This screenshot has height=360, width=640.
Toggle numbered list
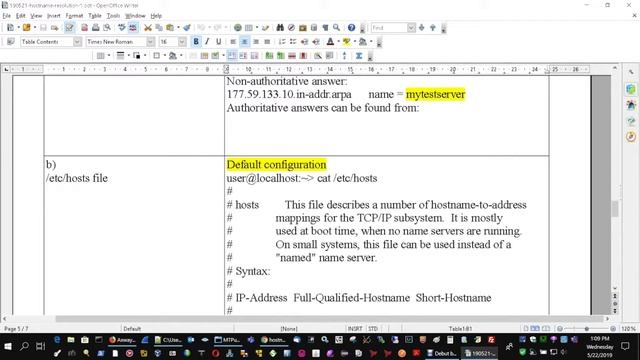(282, 42)
